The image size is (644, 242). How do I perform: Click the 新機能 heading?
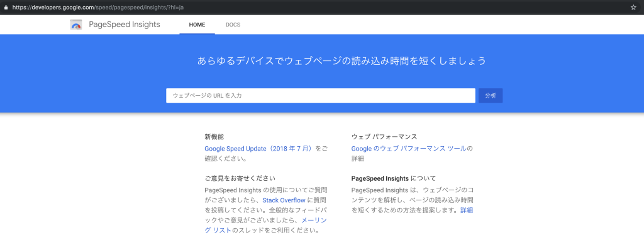pyautogui.click(x=214, y=137)
